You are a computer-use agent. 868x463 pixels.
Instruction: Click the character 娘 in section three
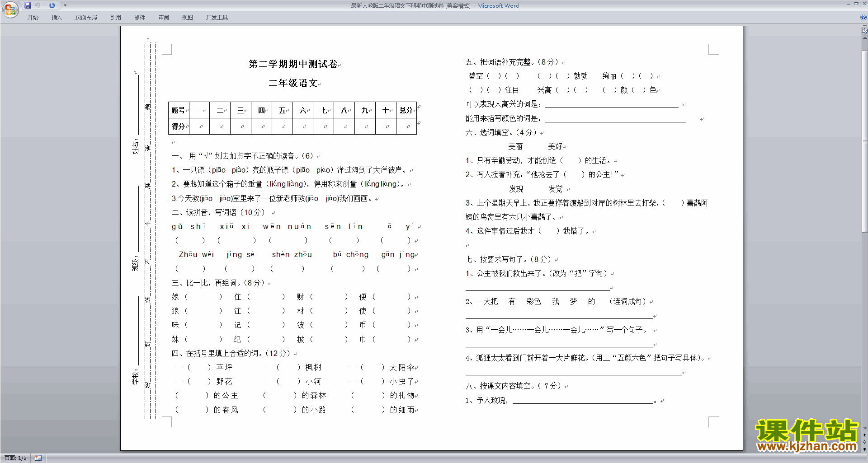pos(175,297)
